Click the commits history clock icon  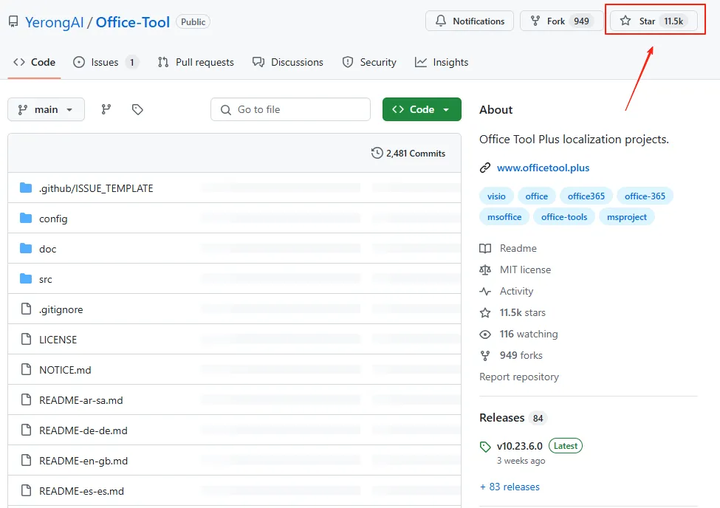(x=376, y=153)
